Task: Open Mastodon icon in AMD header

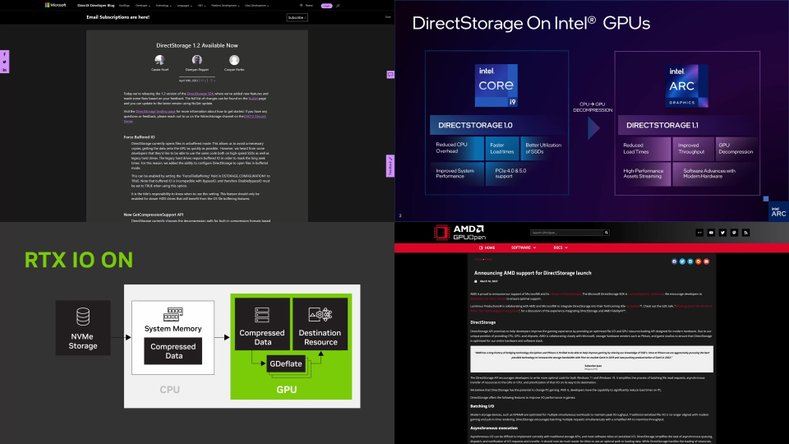Action: tap(734, 233)
